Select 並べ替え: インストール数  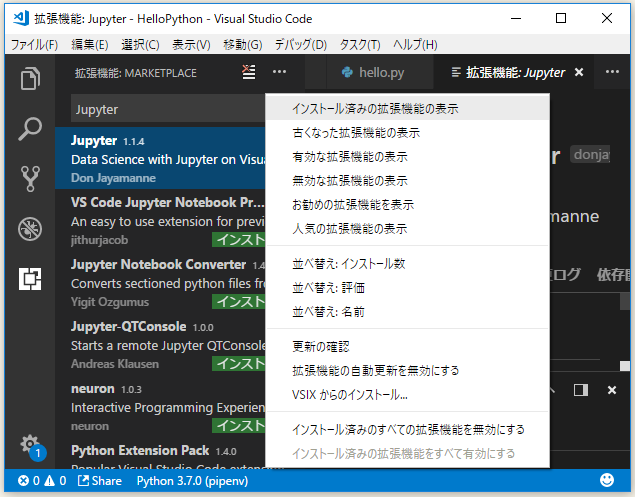click(x=407, y=264)
